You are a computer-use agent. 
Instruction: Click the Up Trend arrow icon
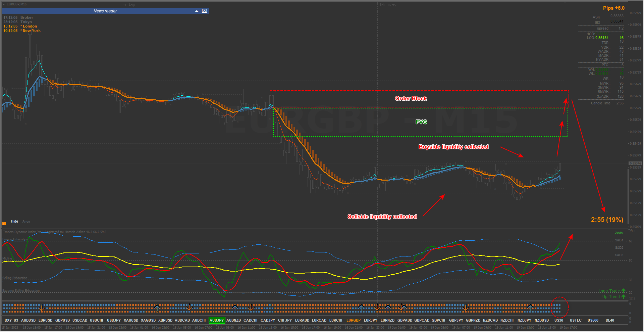623,297
